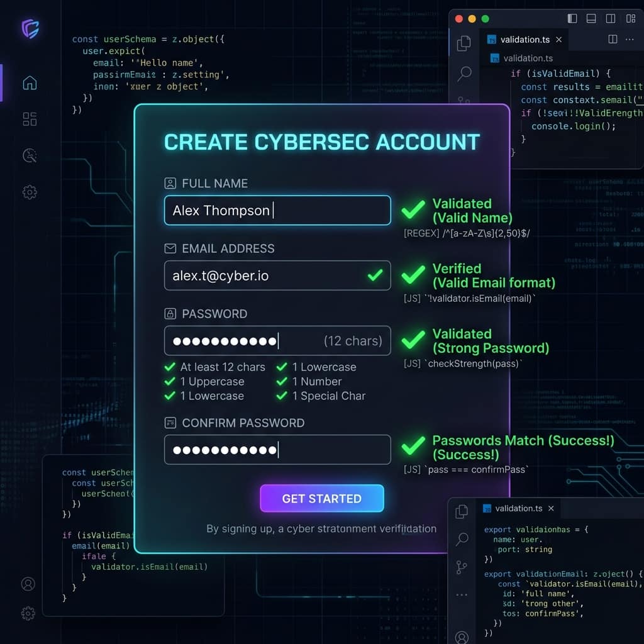This screenshot has height=644, width=644.
Task: Click the signing up terms text
Action: coord(321,528)
